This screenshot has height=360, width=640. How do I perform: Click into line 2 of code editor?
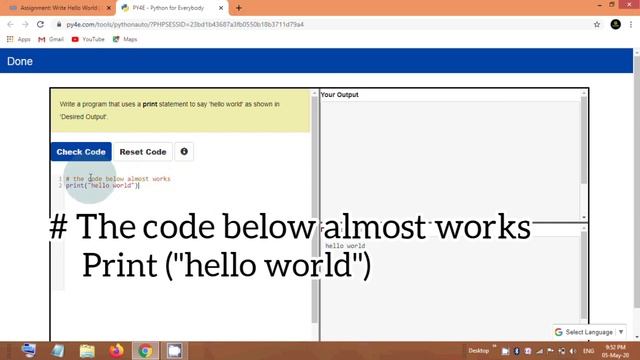102,186
